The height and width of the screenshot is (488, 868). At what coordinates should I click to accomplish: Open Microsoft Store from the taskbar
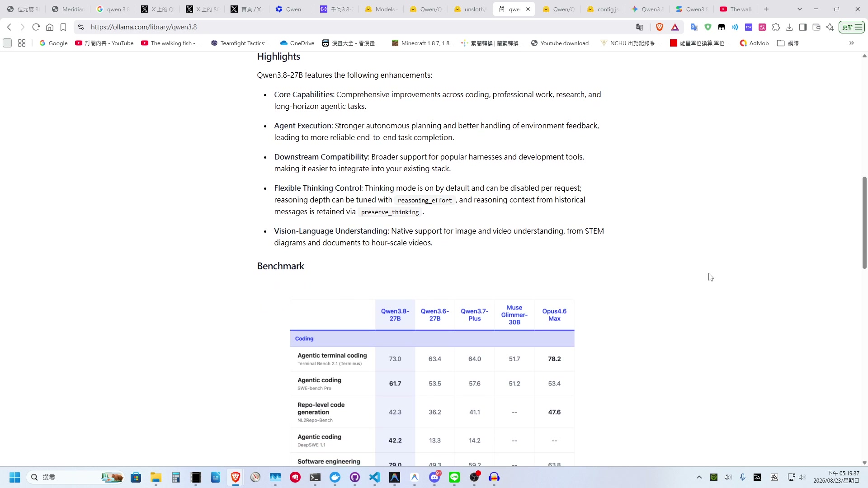(x=136, y=477)
